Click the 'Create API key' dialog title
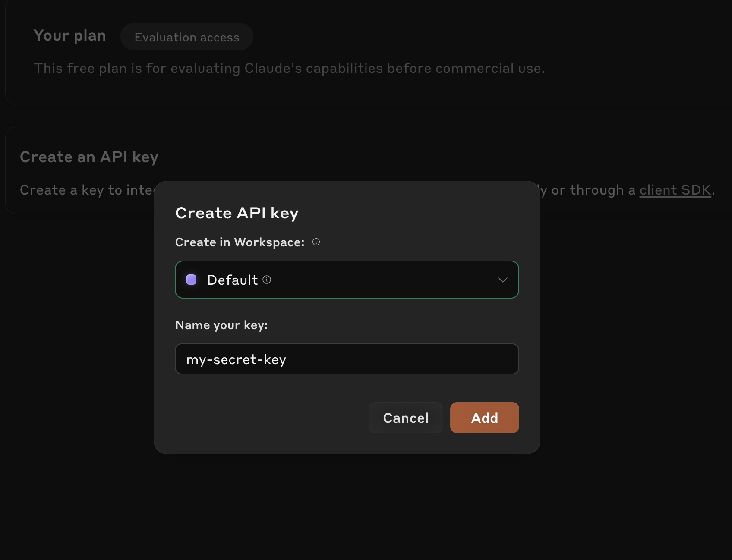Viewport: 732px width, 560px height. 237,213
